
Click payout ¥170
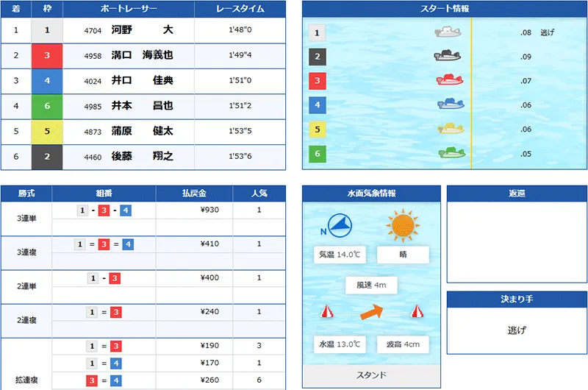click(x=209, y=363)
